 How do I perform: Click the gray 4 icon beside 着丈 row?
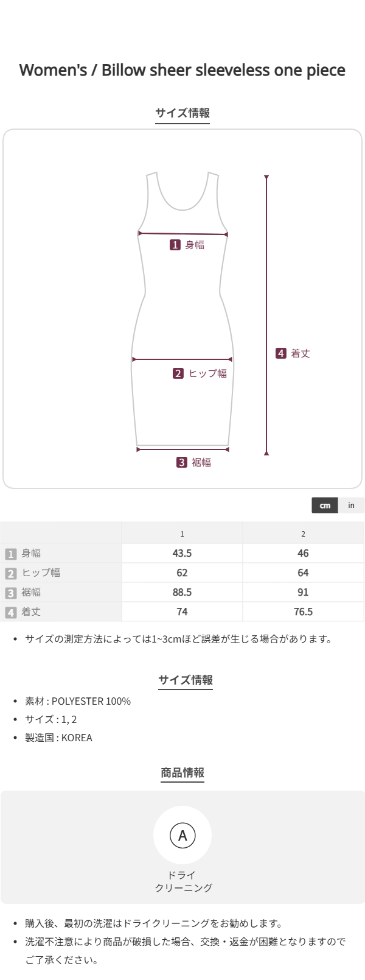pyautogui.click(x=10, y=612)
